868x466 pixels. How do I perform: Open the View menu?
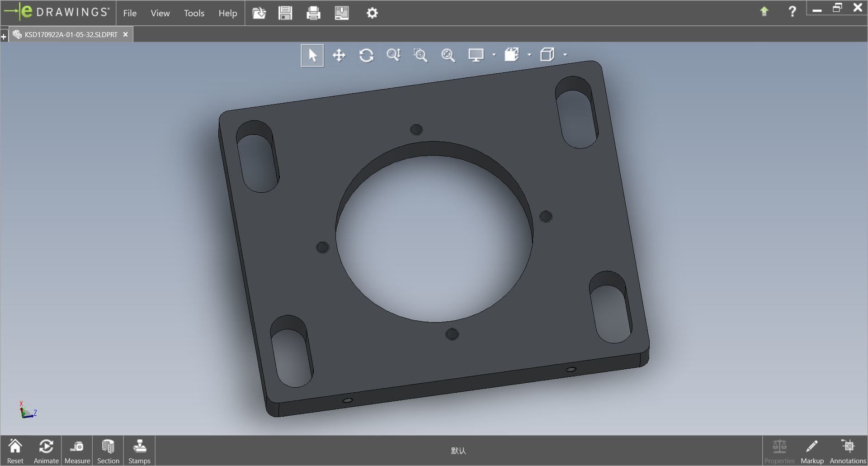pos(160,13)
